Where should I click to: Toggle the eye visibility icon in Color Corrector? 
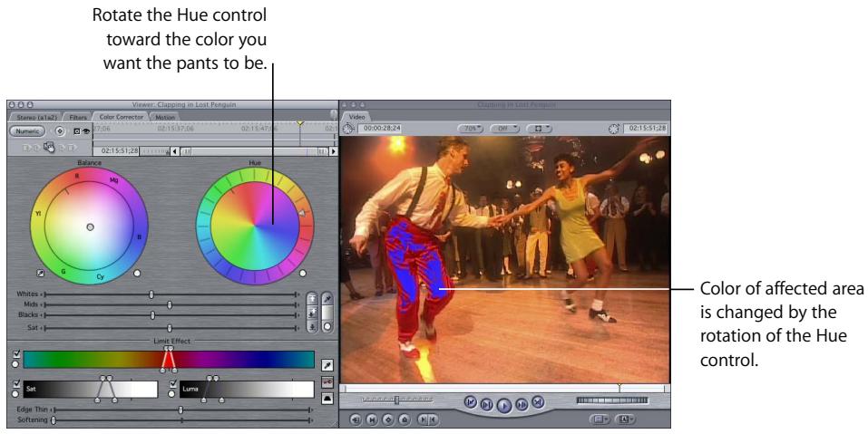click(x=86, y=131)
